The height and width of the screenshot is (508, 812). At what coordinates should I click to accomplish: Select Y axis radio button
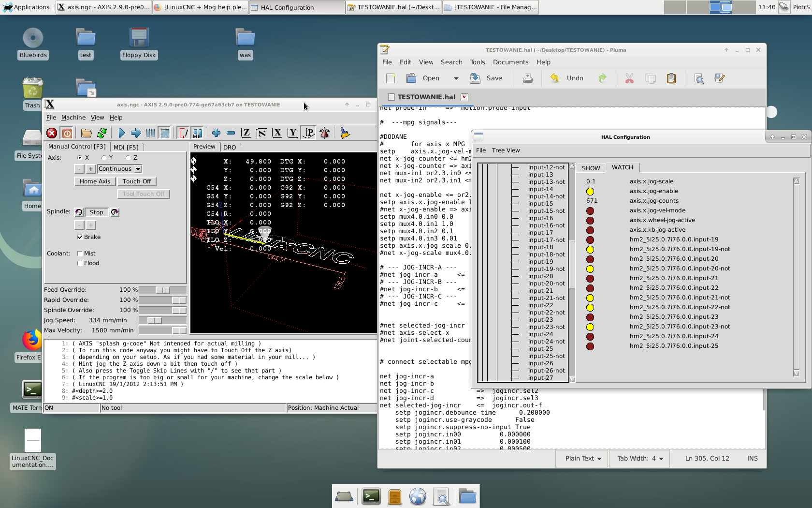(104, 158)
